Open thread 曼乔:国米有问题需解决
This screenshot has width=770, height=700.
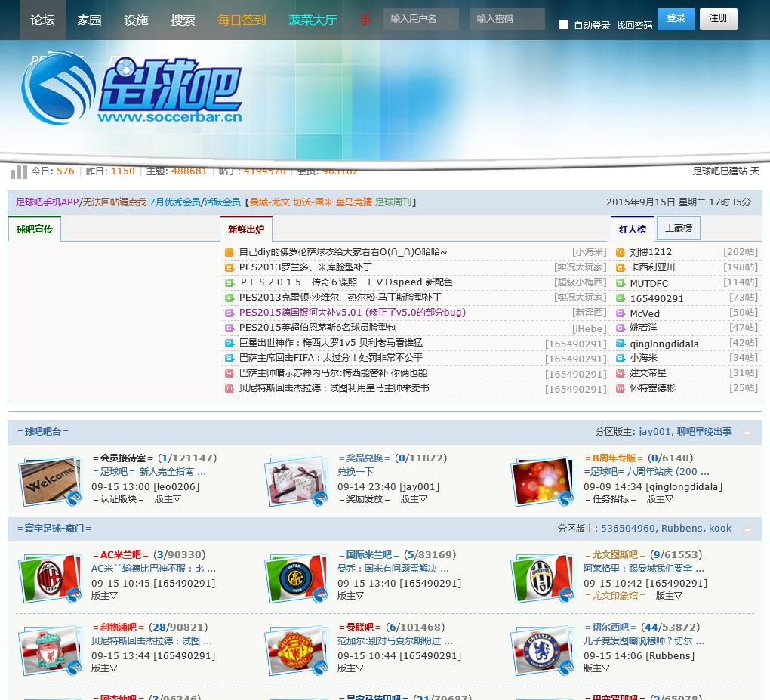[393, 569]
